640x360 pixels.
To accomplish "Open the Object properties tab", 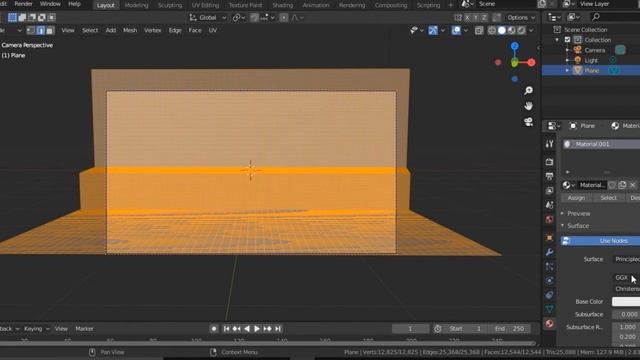I will pyautogui.click(x=549, y=238).
